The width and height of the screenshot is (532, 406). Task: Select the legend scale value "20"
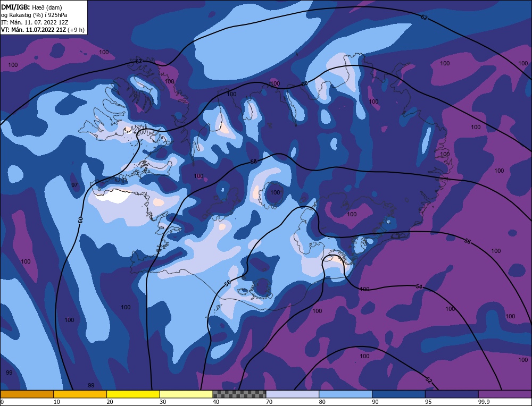point(110,402)
